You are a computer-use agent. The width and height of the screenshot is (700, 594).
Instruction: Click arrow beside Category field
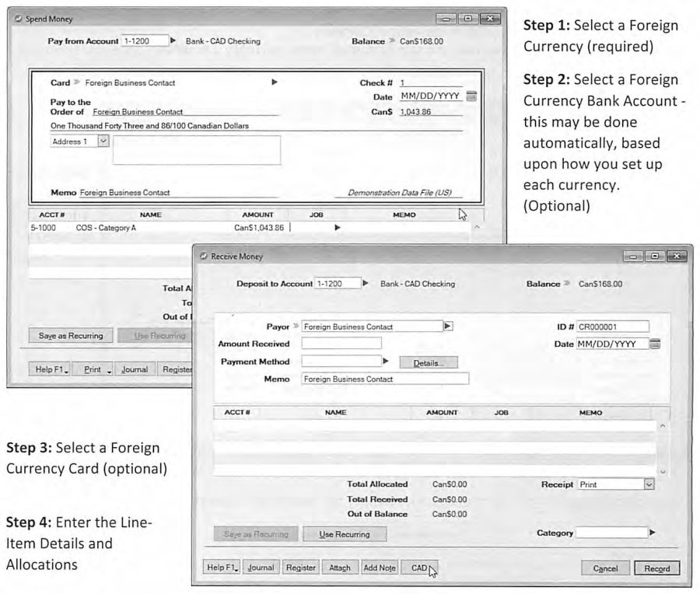tap(653, 533)
